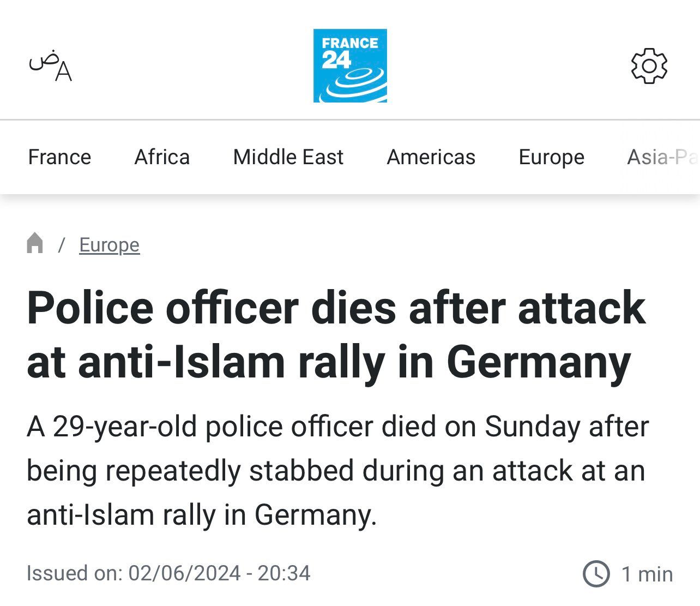
Task: Click the bold article headline
Action: [336, 335]
